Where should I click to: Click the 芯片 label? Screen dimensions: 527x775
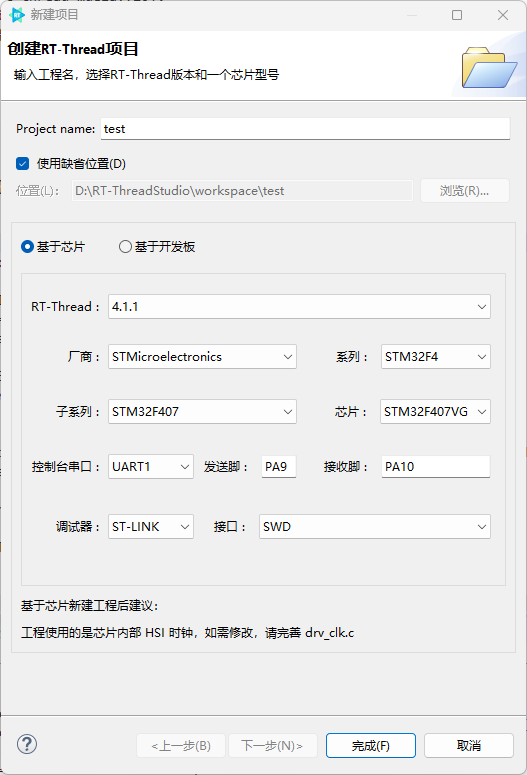click(x=351, y=411)
